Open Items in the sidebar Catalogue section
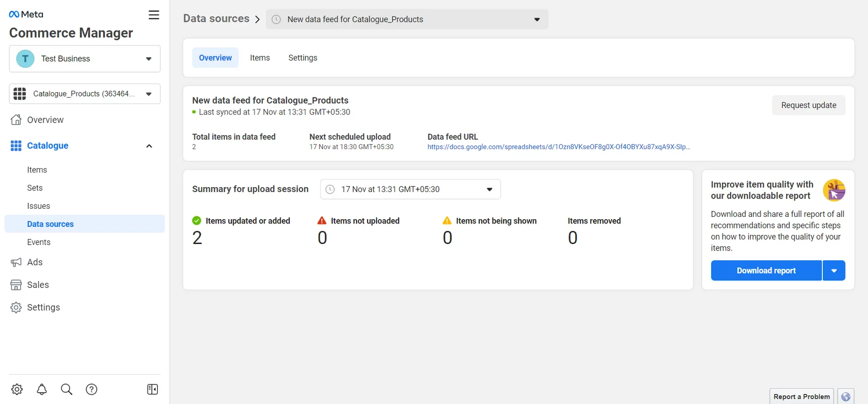 [37, 170]
